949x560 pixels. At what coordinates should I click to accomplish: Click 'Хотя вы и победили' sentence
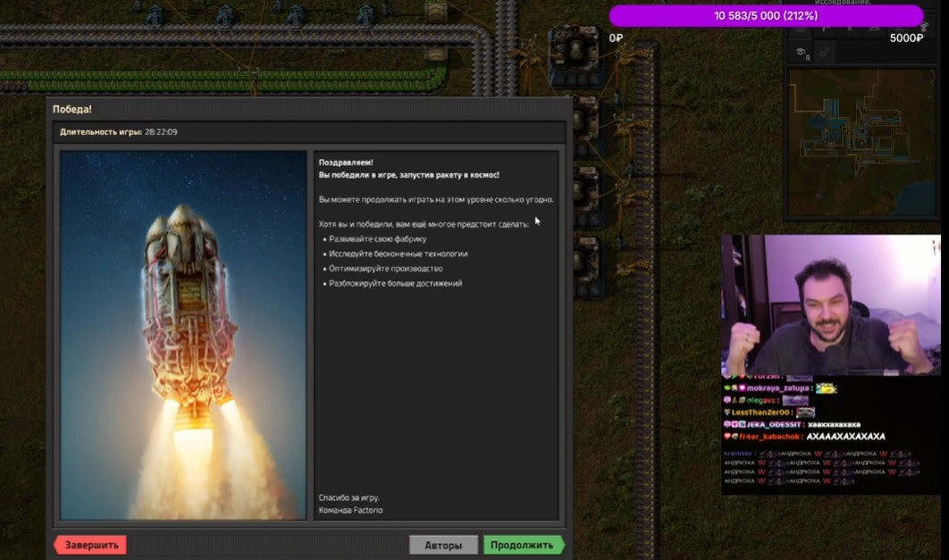(424, 224)
